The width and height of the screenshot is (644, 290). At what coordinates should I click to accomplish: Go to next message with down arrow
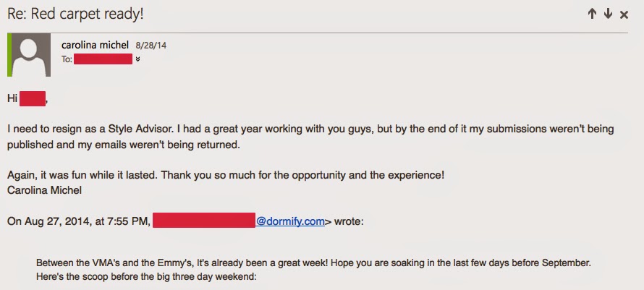(x=608, y=14)
